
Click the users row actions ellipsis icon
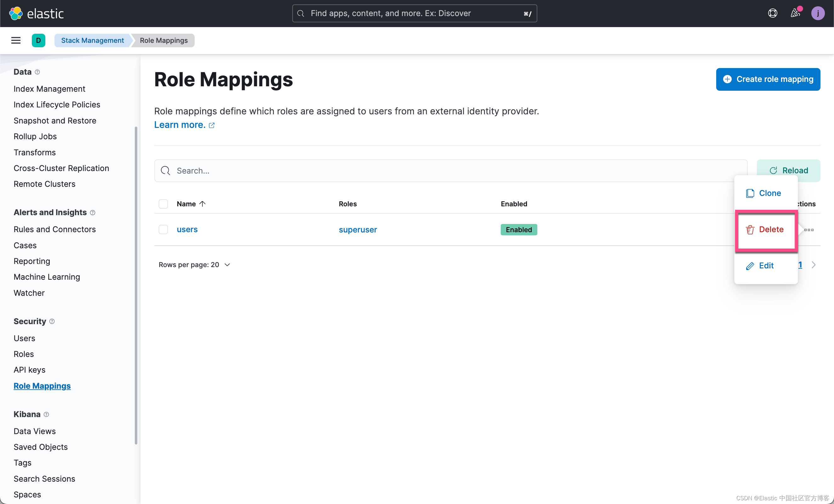(x=809, y=230)
